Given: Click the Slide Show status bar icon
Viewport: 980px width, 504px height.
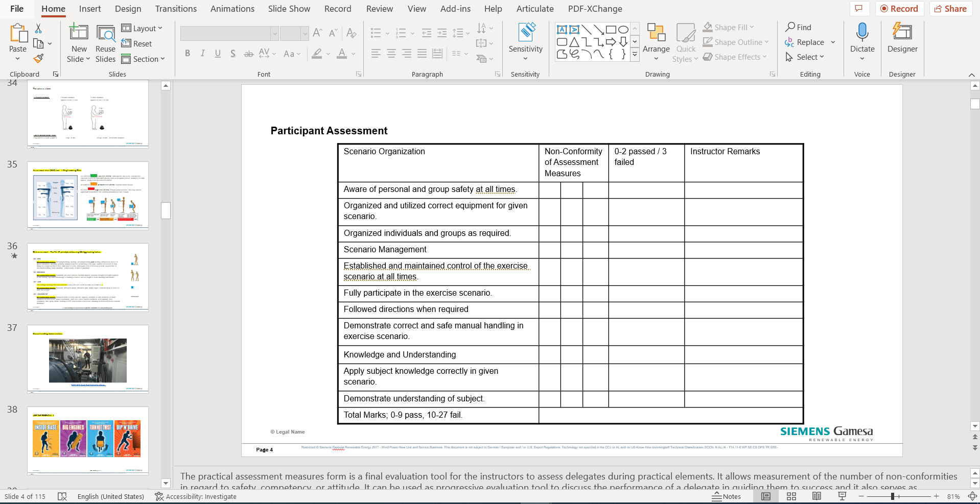Looking at the screenshot, I should point(842,496).
